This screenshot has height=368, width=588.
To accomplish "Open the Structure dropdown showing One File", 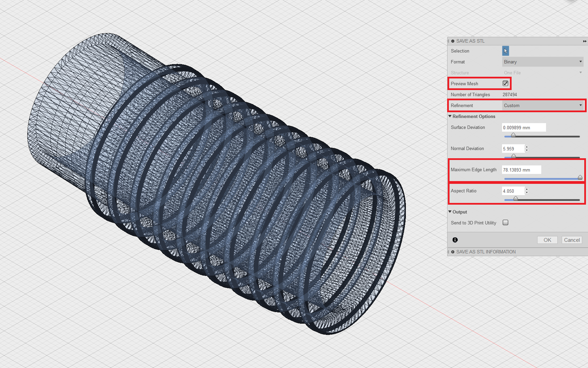I will coord(543,73).
